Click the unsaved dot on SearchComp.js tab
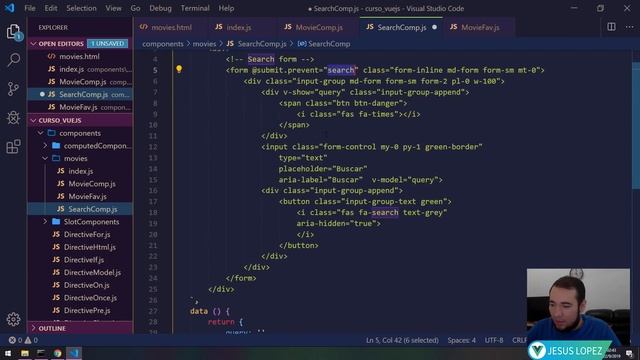 434,27
